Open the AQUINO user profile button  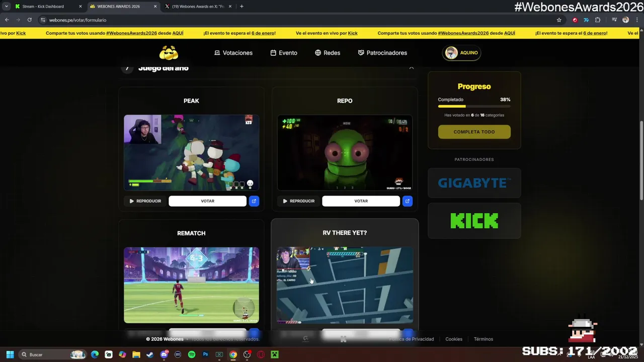(x=461, y=53)
